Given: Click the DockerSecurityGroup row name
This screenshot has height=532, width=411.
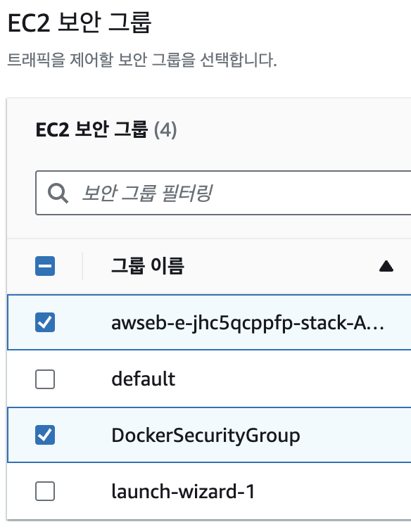Looking at the screenshot, I should [205, 436].
